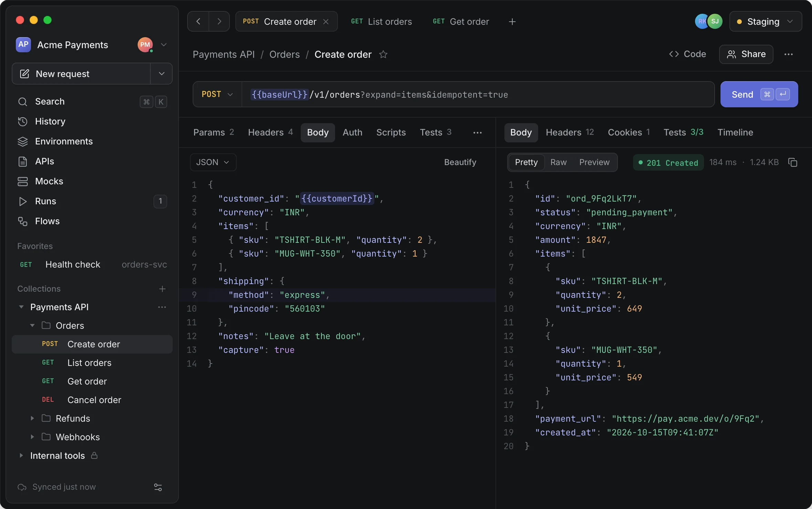Switch to the GET Get order tab
This screenshot has height=509, width=812.
(461, 22)
